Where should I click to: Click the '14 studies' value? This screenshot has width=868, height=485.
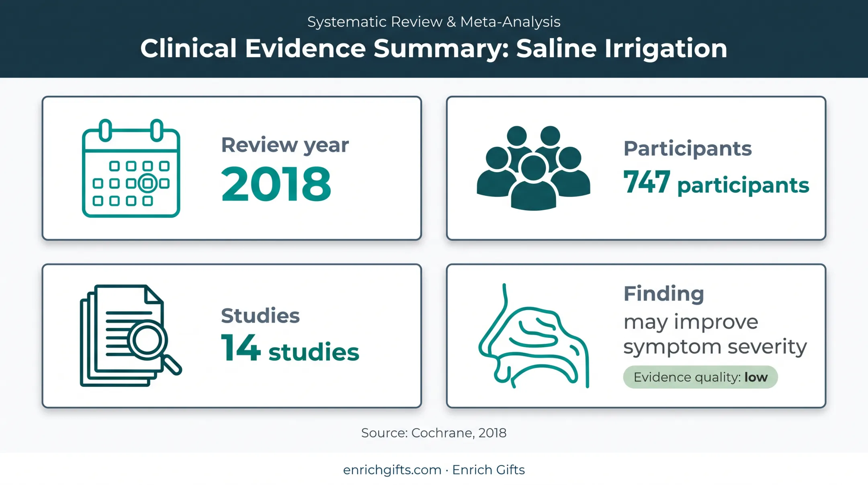pyautogui.click(x=290, y=349)
